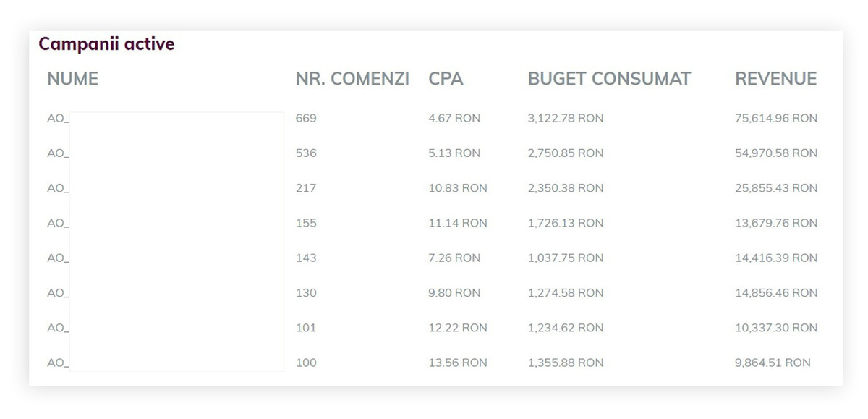Image resolution: width=868 pixels, height=419 pixels.
Task: Select revenue 9,864.51 RON cell
Action: click(x=772, y=363)
